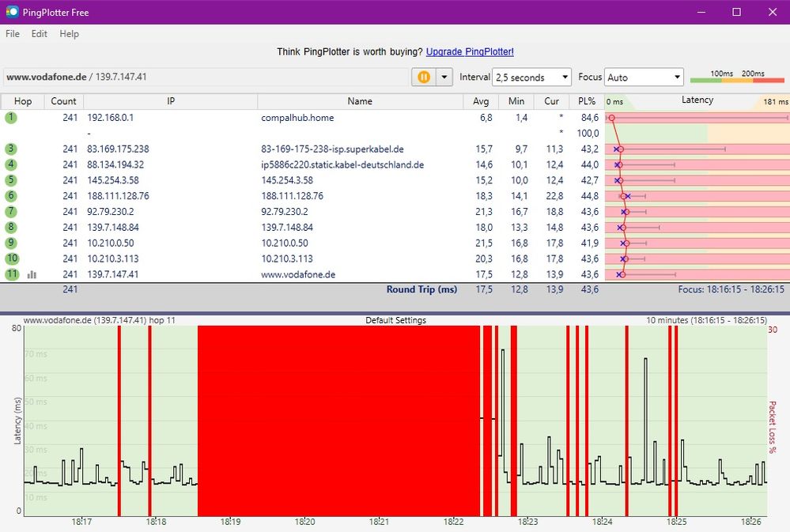Image resolution: width=790 pixels, height=532 pixels.
Task: Expand the Focus Auto dropdown
Action: (644, 77)
